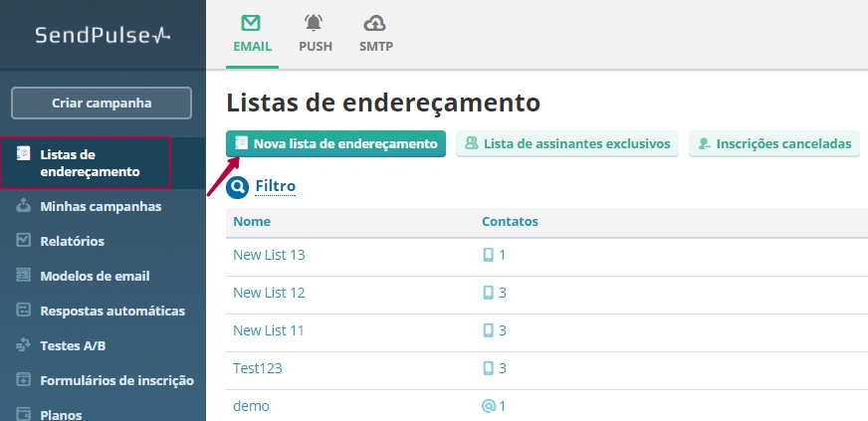The width and height of the screenshot is (868, 421).
Task: Click the Modelos de email icon
Action: pyautogui.click(x=24, y=276)
